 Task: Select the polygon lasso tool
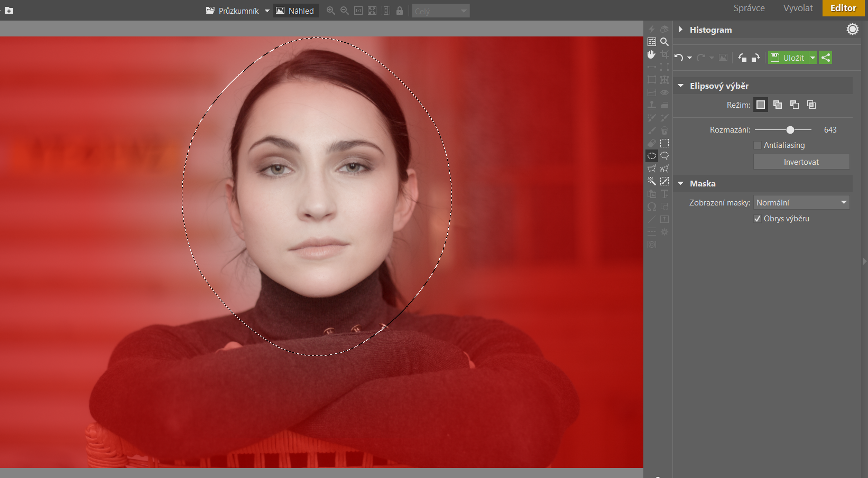click(x=652, y=168)
